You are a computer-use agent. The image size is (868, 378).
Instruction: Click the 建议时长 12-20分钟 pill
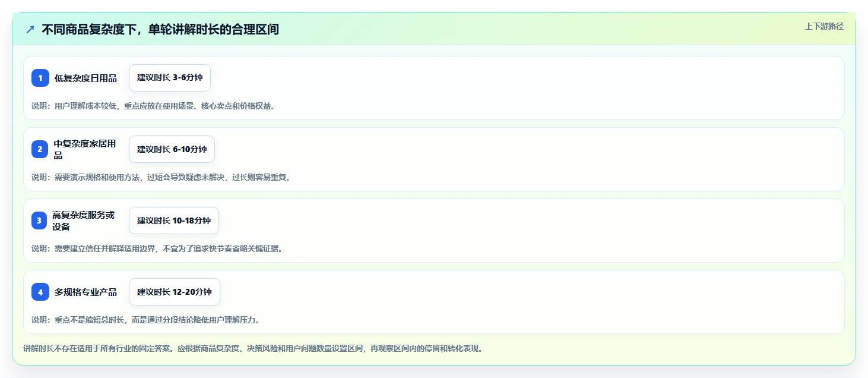pos(175,292)
